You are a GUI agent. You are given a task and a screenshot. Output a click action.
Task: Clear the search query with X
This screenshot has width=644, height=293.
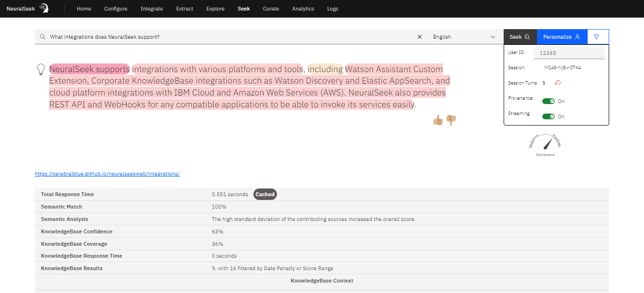click(420, 37)
